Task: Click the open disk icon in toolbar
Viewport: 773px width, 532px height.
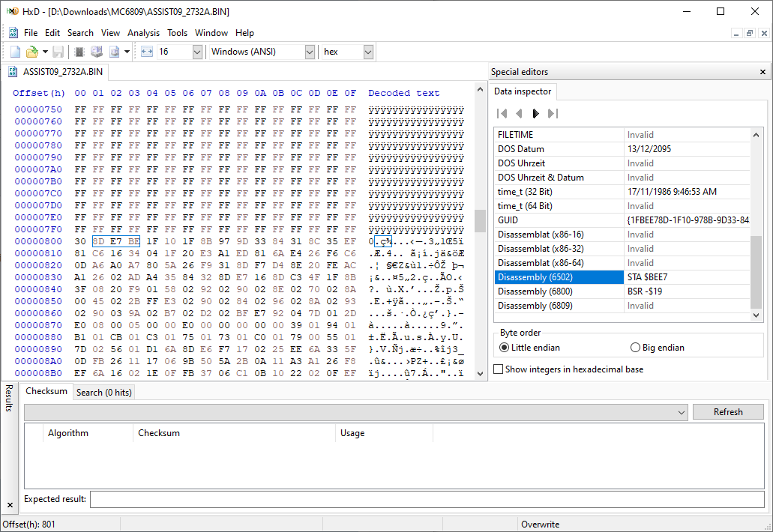Action: click(97, 52)
